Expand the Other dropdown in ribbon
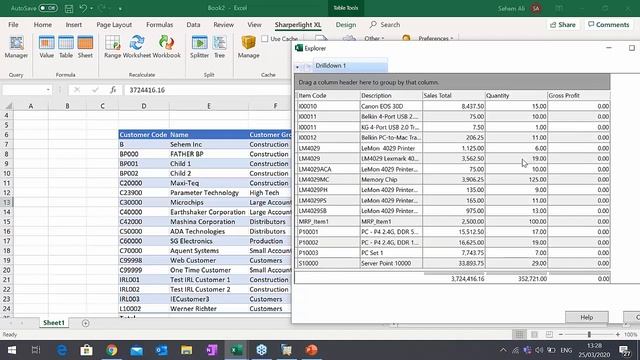The width and height of the screenshot is (640, 360). (x=374, y=38)
